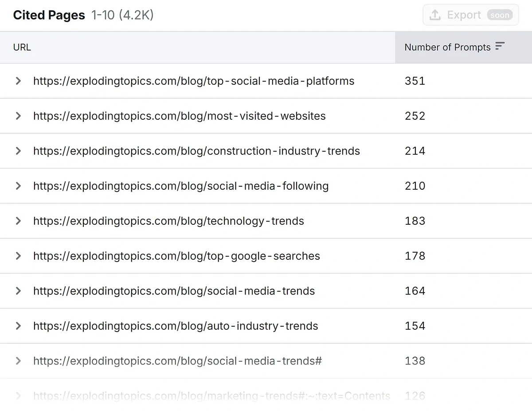Expand the top-google-searches row chevron
The height and width of the screenshot is (411, 532).
[18, 256]
